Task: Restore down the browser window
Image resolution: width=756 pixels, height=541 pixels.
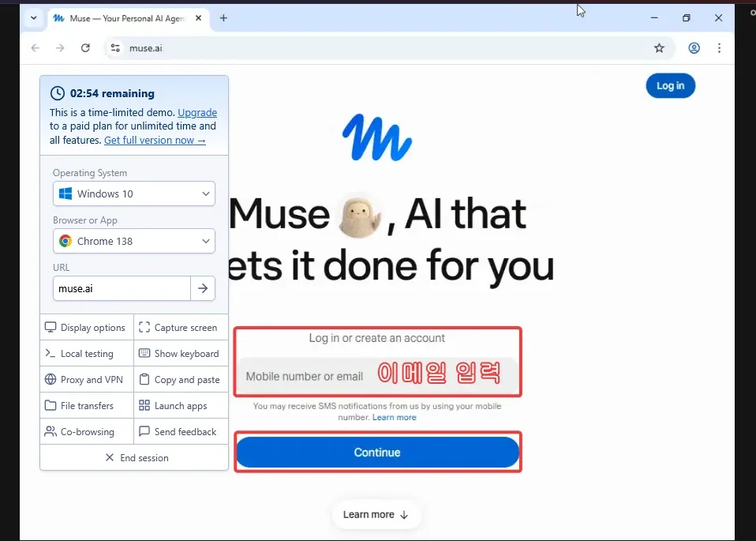Action: click(x=686, y=18)
